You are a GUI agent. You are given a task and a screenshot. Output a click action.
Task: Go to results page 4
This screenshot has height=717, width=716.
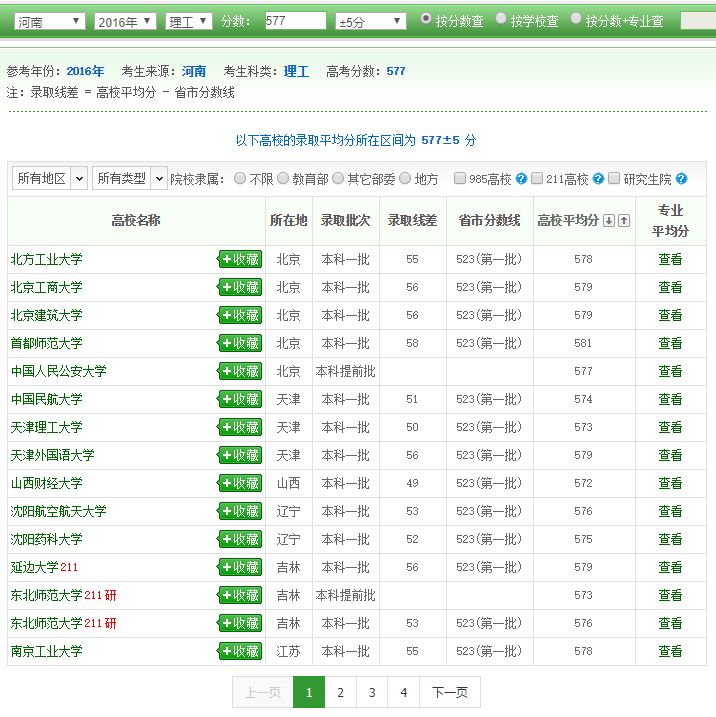coord(404,692)
